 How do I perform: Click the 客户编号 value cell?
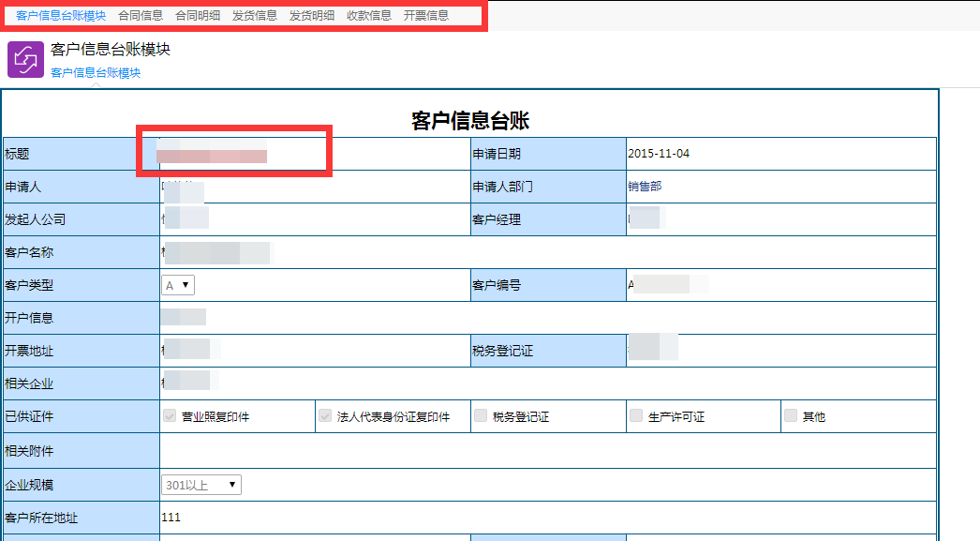point(781,285)
